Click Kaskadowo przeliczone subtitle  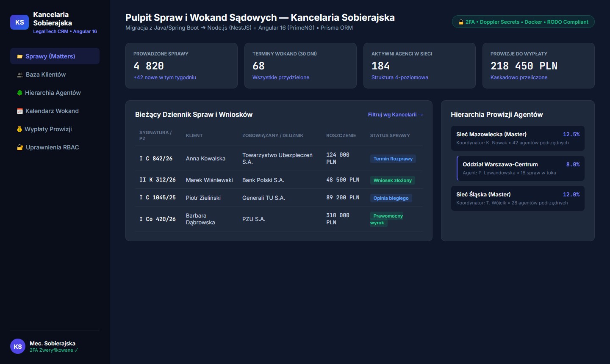point(519,77)
